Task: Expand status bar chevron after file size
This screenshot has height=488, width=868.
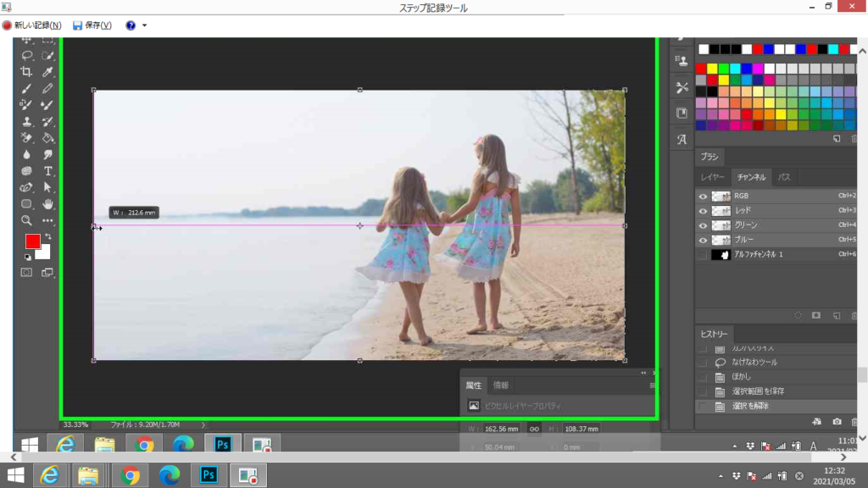Action: coord(203,425)
